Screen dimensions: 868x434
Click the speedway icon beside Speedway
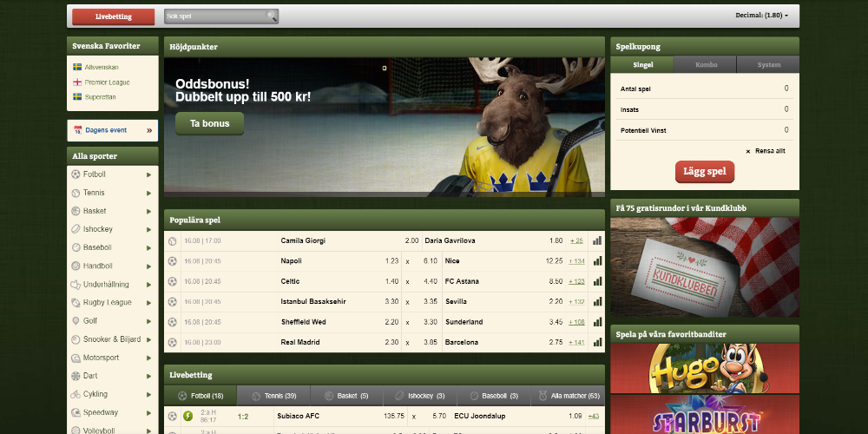pos(76,412)
